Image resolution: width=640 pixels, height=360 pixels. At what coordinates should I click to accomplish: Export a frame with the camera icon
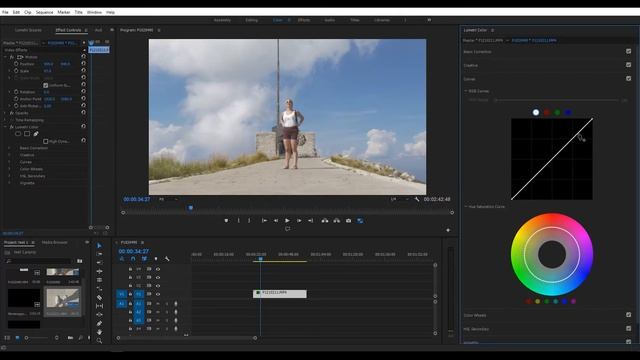coord(349,220)
